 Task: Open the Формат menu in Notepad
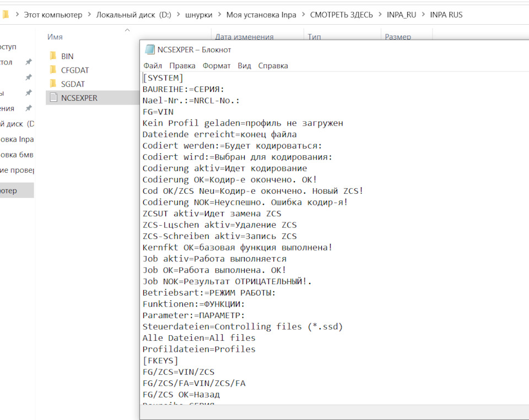(217, 66)
